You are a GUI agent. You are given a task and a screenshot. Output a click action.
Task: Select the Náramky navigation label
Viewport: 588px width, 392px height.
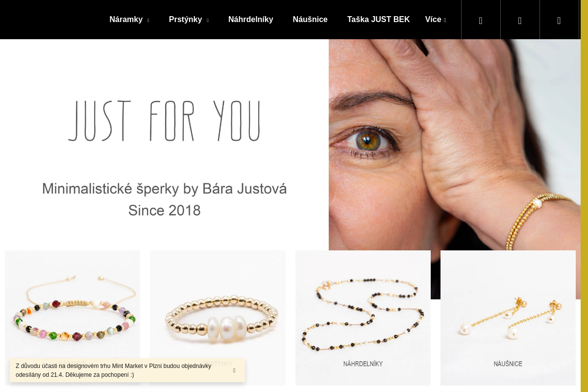[x=126, y=20]
